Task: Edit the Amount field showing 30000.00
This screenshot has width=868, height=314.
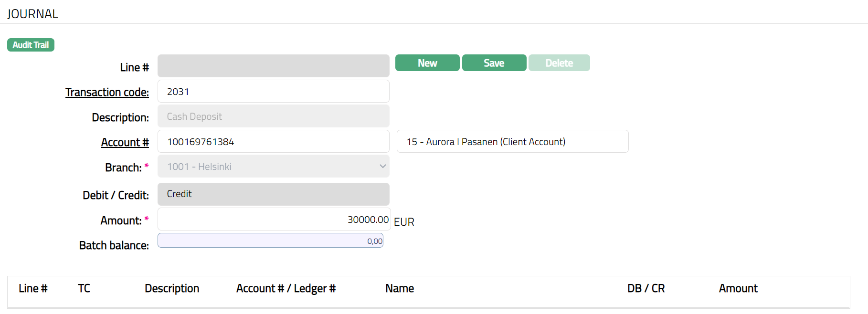Action: pyautogui.click(x=273, y=220)
